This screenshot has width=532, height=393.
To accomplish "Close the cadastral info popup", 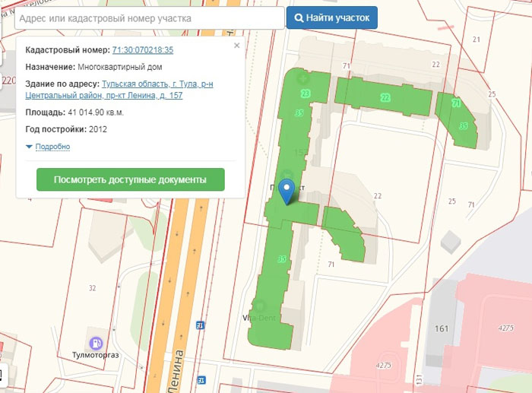I will click(x=236, y=46).
